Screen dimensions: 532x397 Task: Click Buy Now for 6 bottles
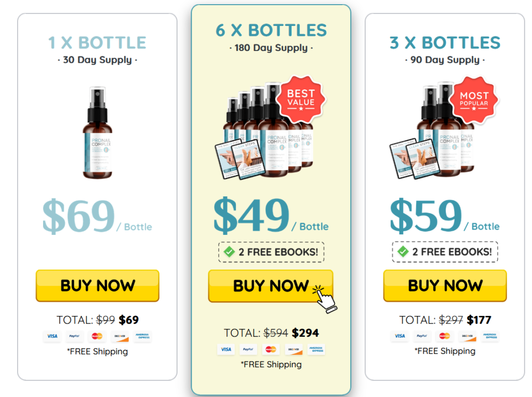270,286
